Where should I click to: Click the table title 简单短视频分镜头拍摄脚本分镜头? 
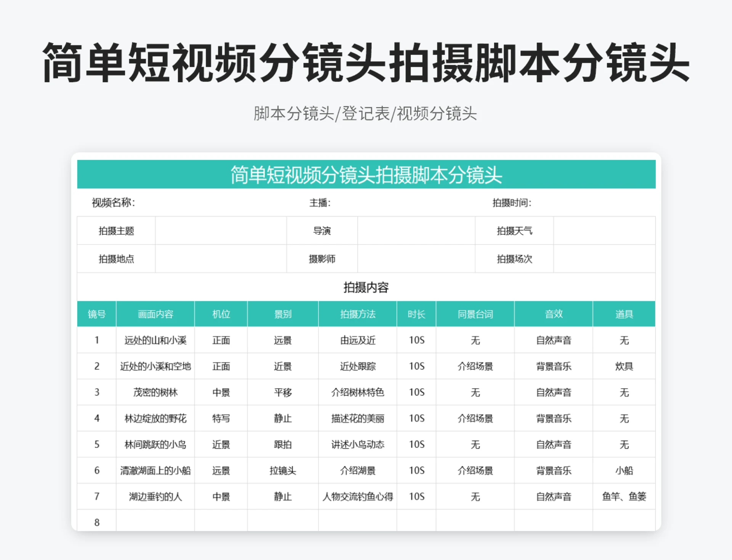tap(366, 174)
